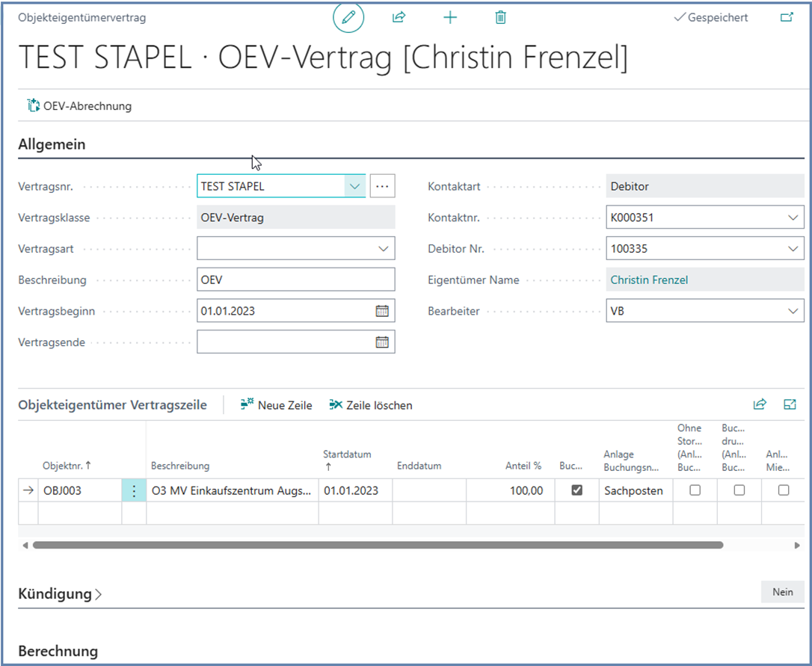Toggle the Anl... Mie... checkbox in OBJ003 row
This screenshot has width=812, height=666.
coord(783,491)
